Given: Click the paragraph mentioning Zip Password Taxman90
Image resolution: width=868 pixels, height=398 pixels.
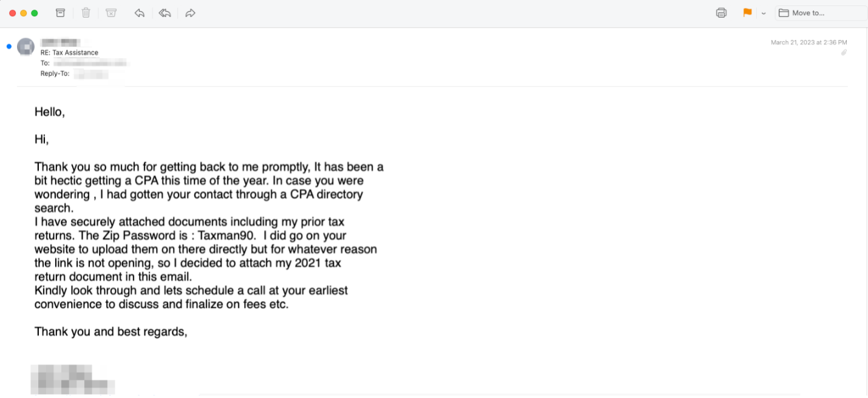Looking at the screenshot, I should click(x=206, y=249).
